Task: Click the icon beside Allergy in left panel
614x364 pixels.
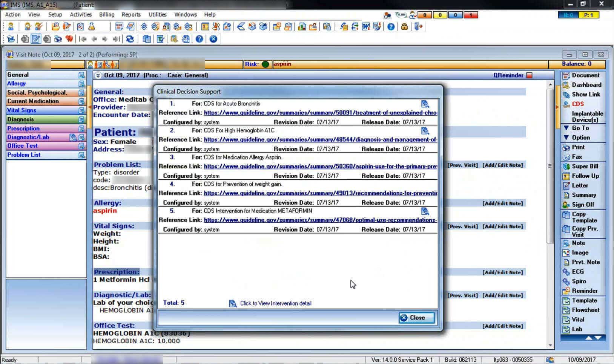Action: 81,84
